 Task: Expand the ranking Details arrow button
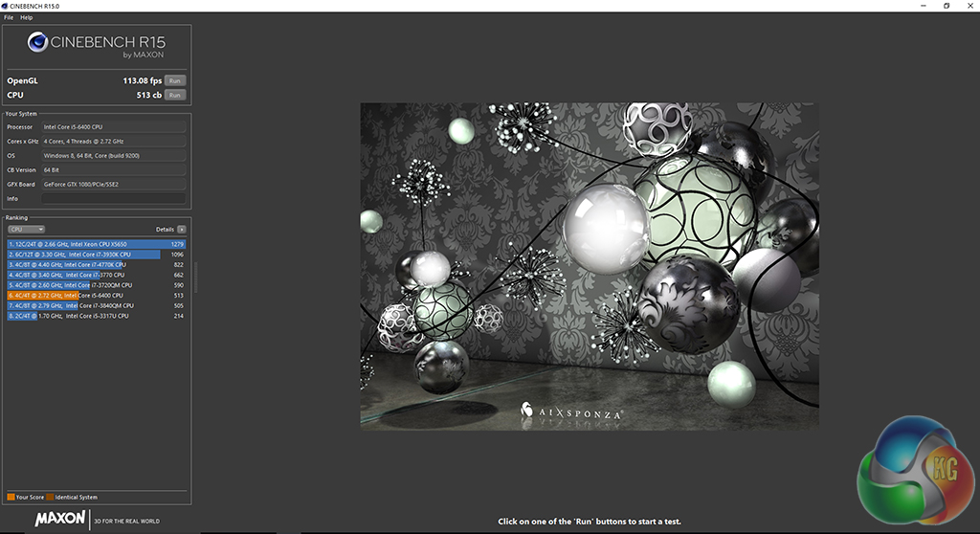tap(181, 230)
